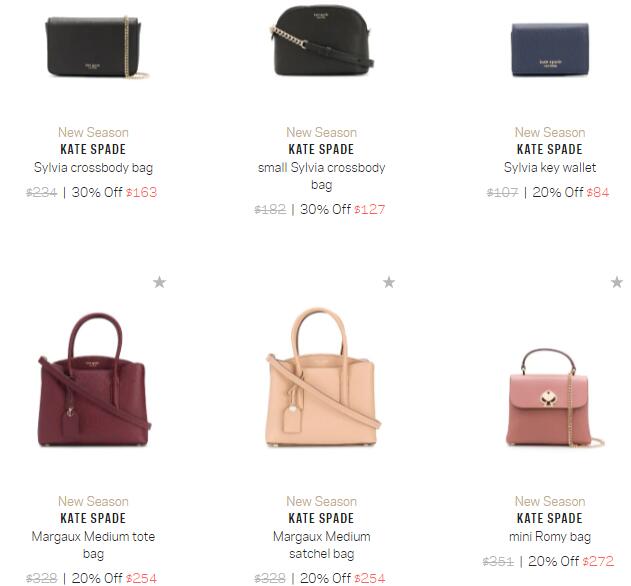Select Margaux Medium tote bag product name
Screen dimensions: 631x586
(93, 545)
